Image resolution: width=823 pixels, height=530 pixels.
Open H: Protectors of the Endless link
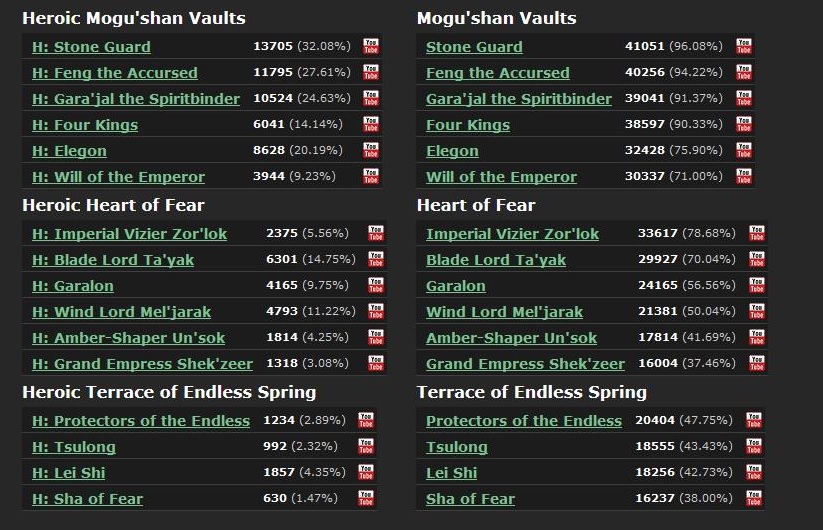pyautogui.click(x=141, y=421)
